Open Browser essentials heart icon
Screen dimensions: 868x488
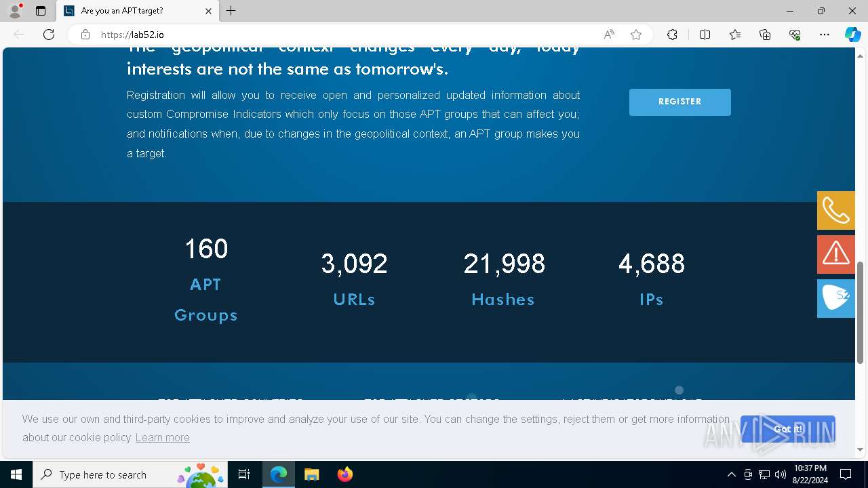pos(795,35)
